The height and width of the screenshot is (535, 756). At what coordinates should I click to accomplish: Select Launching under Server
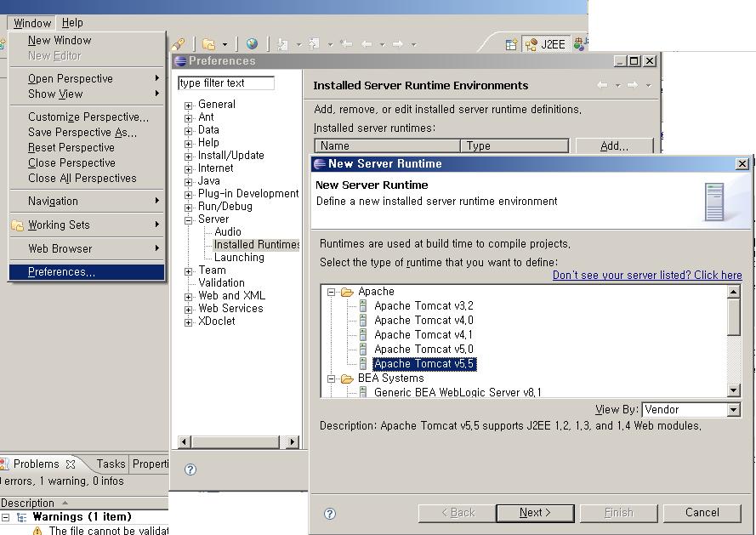[x=239, y=258]
